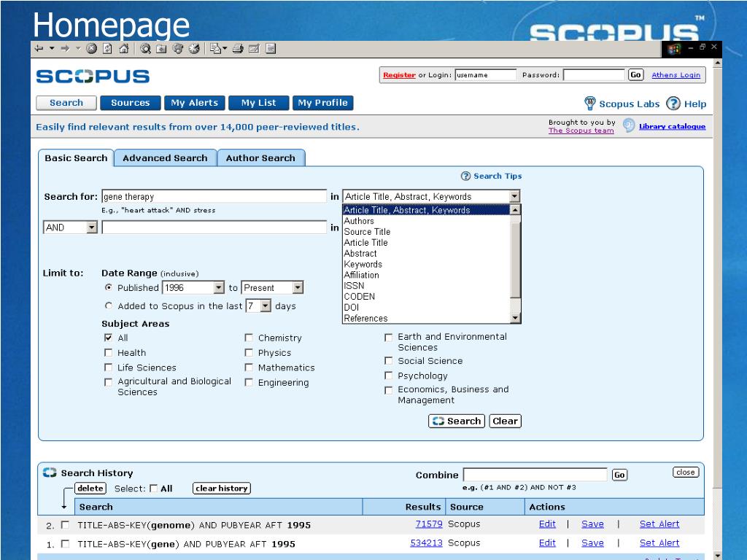Image resolution: width=747 pixels, height=560 pixels.
Task: Click the Clear button
Action: click(x=506, y=421)
